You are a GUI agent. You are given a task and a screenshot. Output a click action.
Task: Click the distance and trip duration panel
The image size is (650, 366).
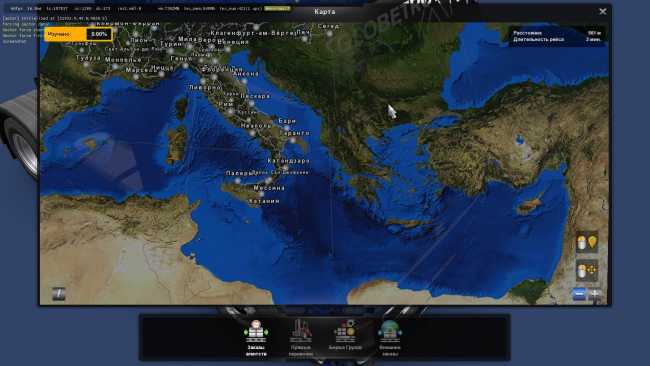(557, 36)
